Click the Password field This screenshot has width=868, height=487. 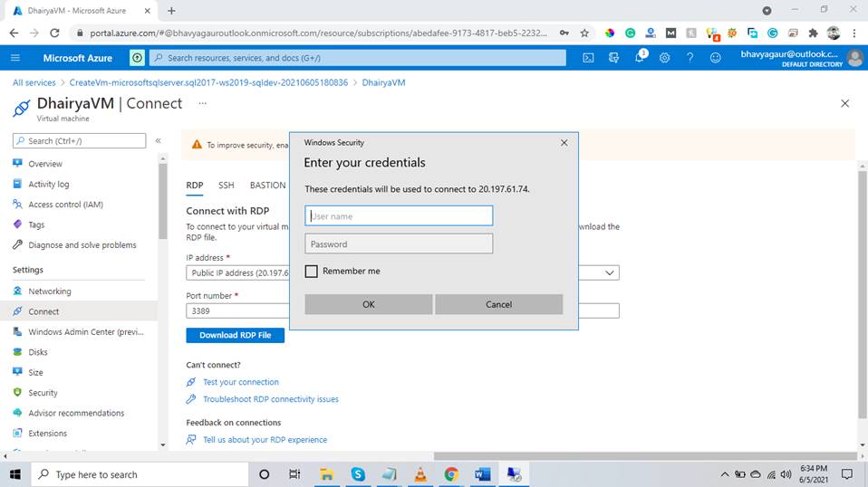(x=399, y=243)
